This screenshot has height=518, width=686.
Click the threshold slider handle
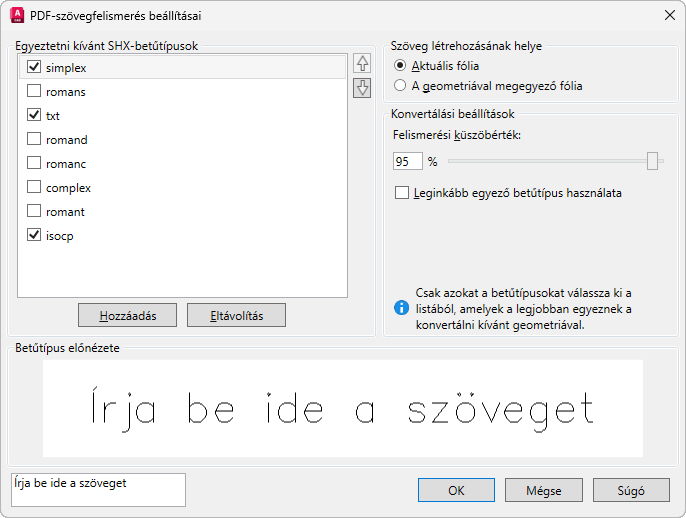click(653, 161)
